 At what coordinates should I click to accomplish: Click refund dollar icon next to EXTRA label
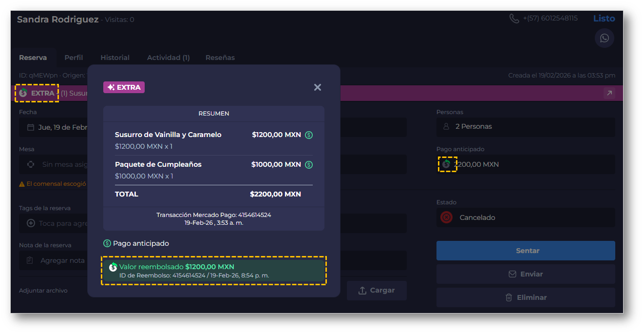pyautogui.click(x=23, y=93)
